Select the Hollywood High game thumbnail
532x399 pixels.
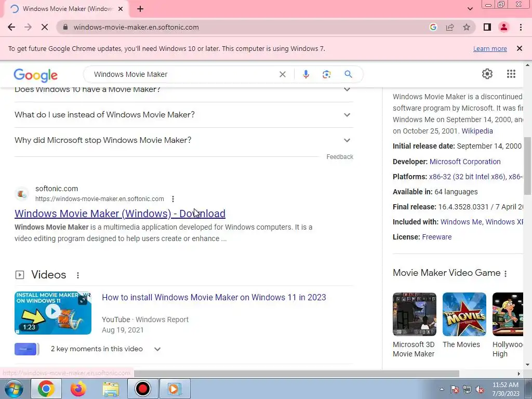[508, 314]
